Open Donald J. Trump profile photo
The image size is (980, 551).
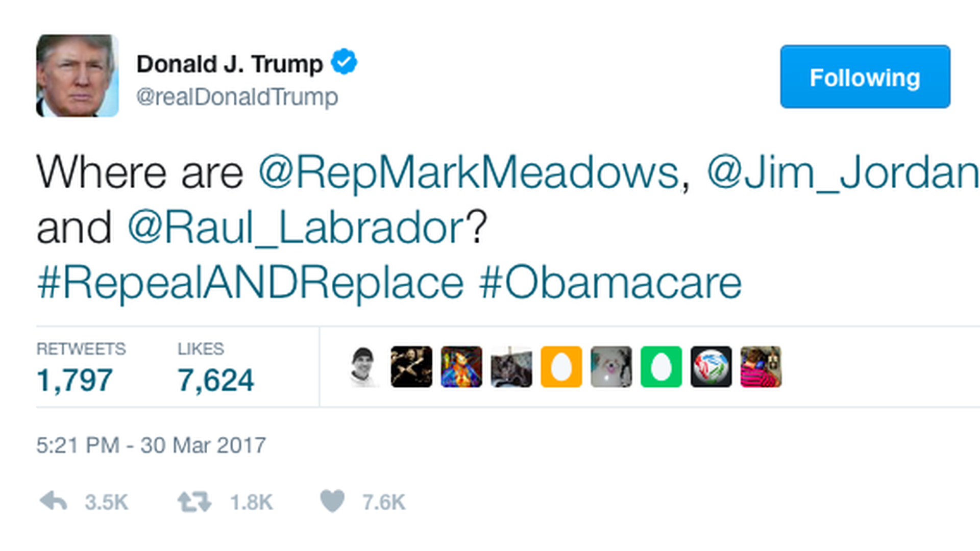[x=78, y=76]
